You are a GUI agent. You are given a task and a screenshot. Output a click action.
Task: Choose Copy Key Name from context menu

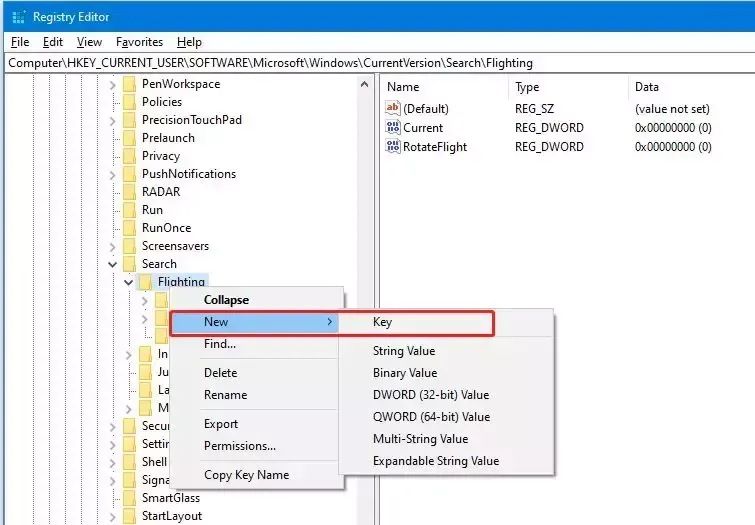[x=246, y=475]
